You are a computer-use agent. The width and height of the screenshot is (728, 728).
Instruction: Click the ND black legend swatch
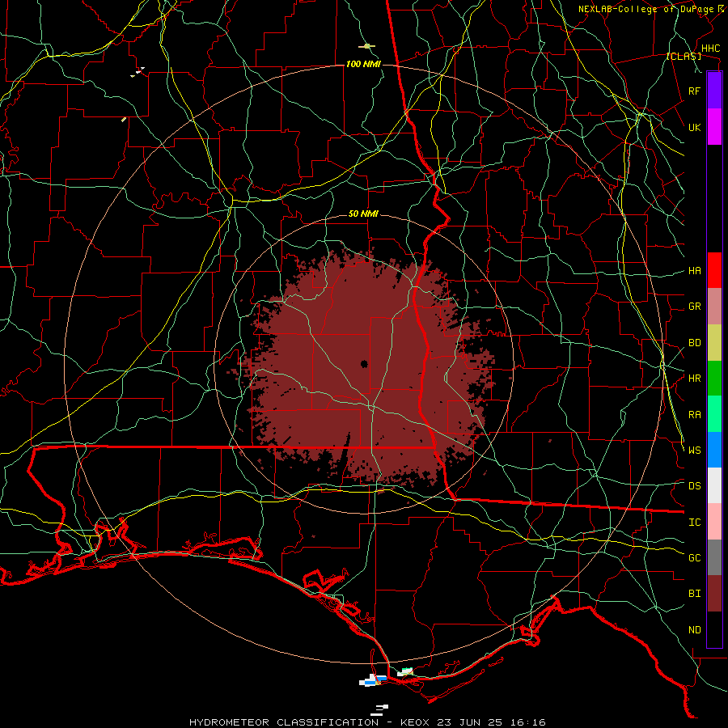[x=714, y=629]
